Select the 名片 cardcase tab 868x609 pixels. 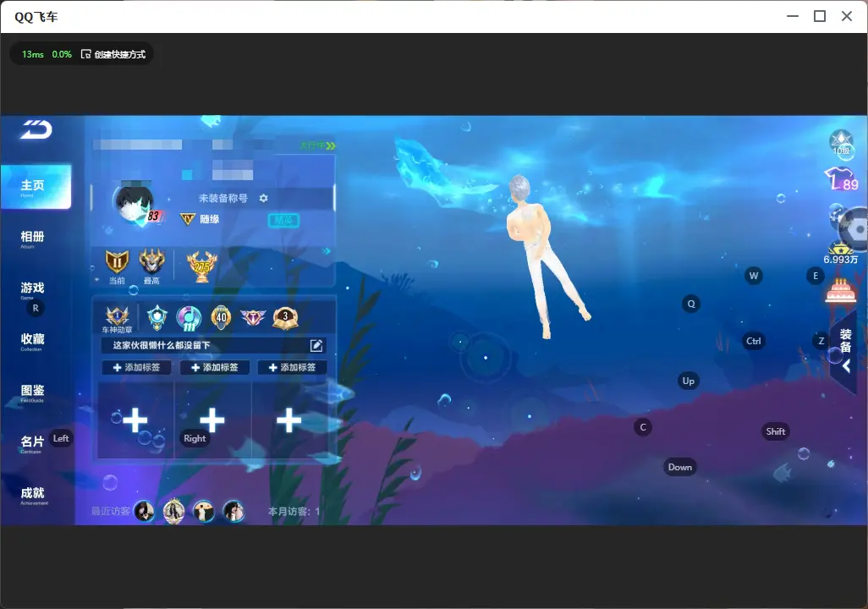[x=32, y=443]
